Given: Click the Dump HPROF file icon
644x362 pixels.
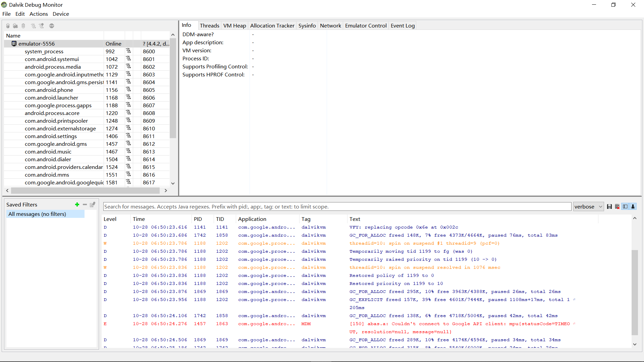Looking at the screenshot, I should [15, 26].
